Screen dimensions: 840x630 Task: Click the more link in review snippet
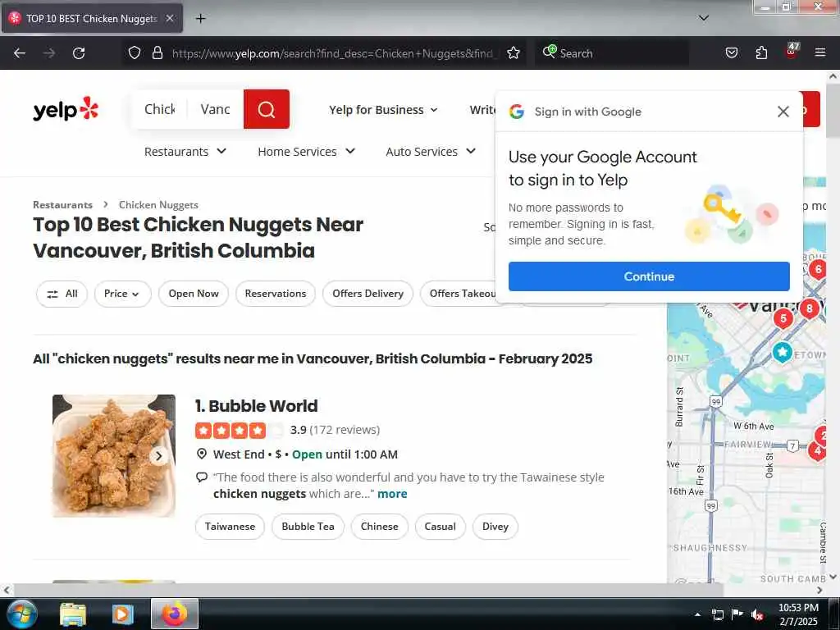(392, 494)
